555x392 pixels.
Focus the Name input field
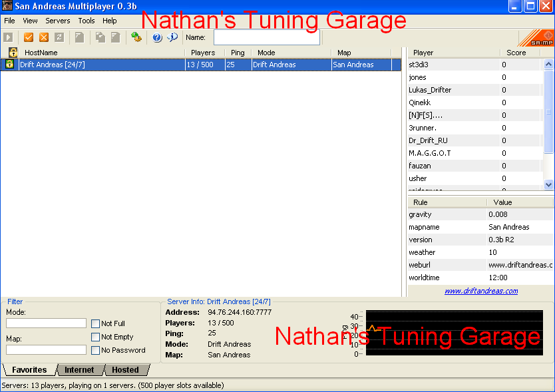point(267,37)
